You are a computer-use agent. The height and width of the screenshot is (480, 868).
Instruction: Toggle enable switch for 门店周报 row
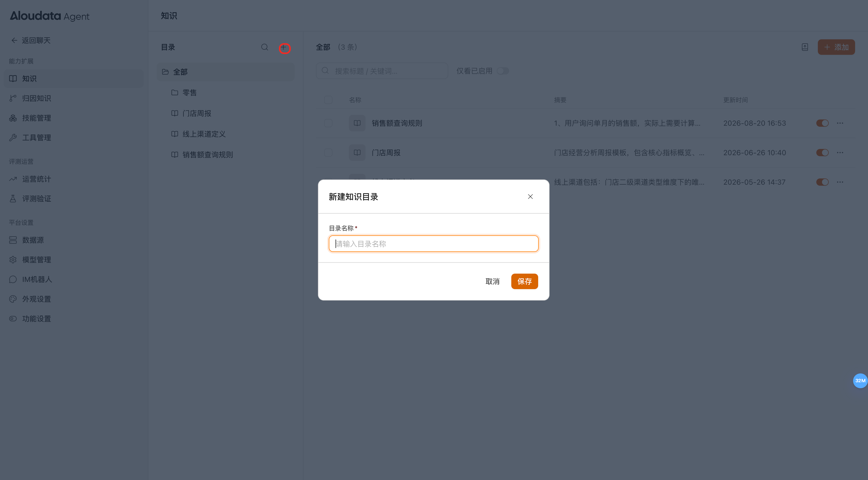(822, 153)
